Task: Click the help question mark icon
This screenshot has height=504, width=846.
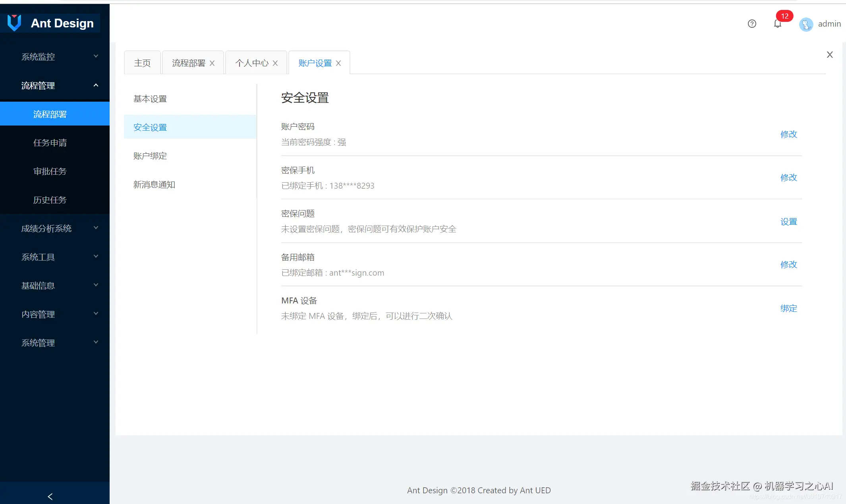Action: click(752, 24)
